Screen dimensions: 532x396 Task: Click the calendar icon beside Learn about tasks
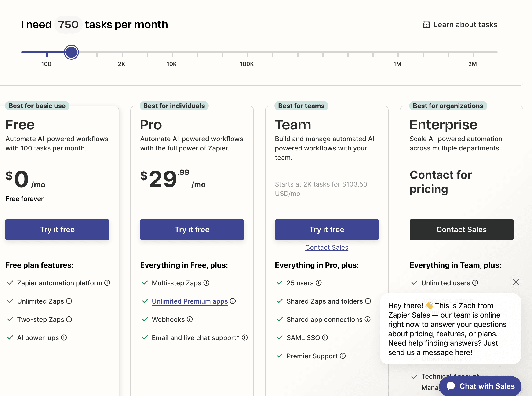coord(426,24)
